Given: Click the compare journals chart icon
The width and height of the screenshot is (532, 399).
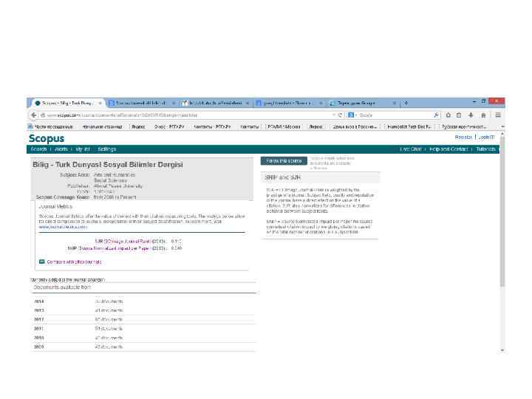Looking at the screenshot, I should tap(41, 262).
